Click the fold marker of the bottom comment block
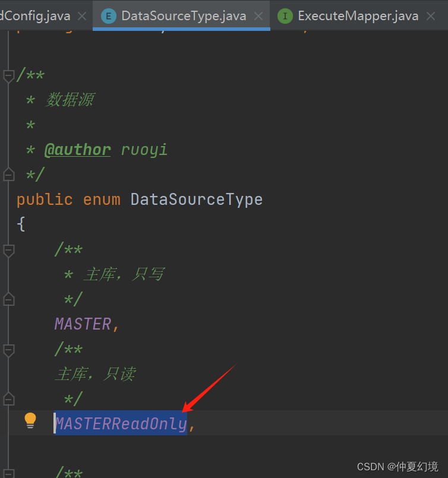The height and width of the screenshot is (478, 448). (x=8, y=473)
